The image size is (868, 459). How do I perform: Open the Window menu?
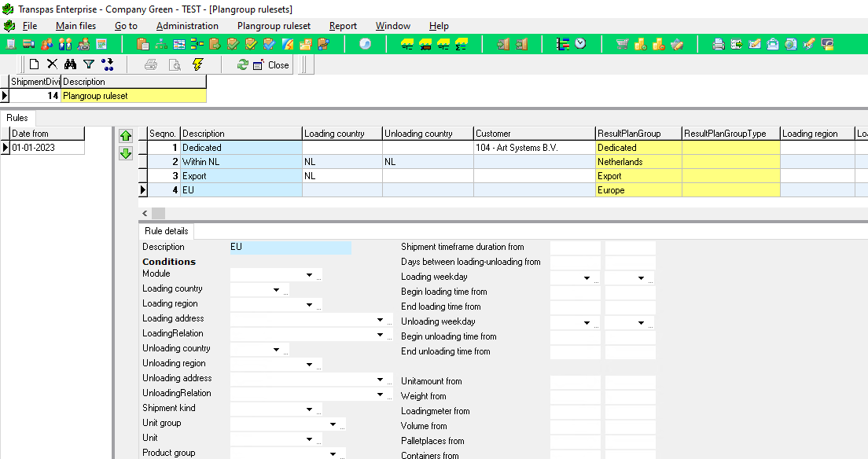[392, 26]
